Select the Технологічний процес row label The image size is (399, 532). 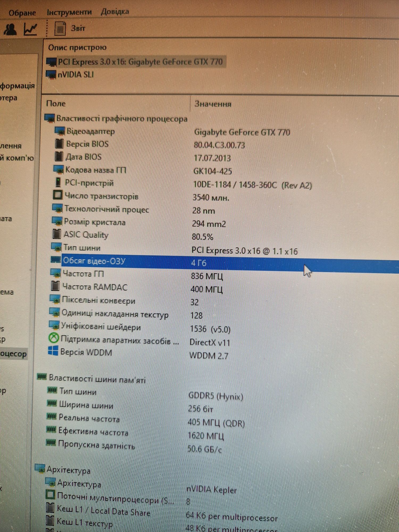point(107,209)
